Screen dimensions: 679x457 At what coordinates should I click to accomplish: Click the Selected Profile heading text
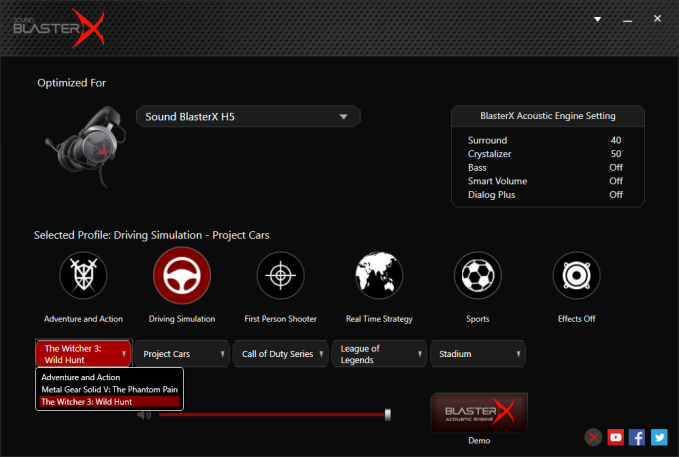coord(152,235)
